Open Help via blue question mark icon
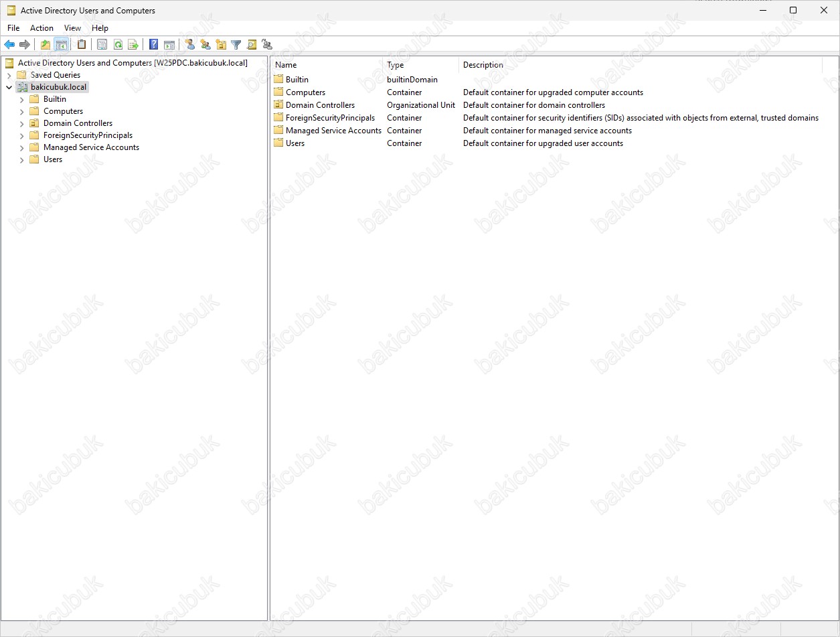The image size is (840, 637). pyautogui.click(x=153, y=45)
